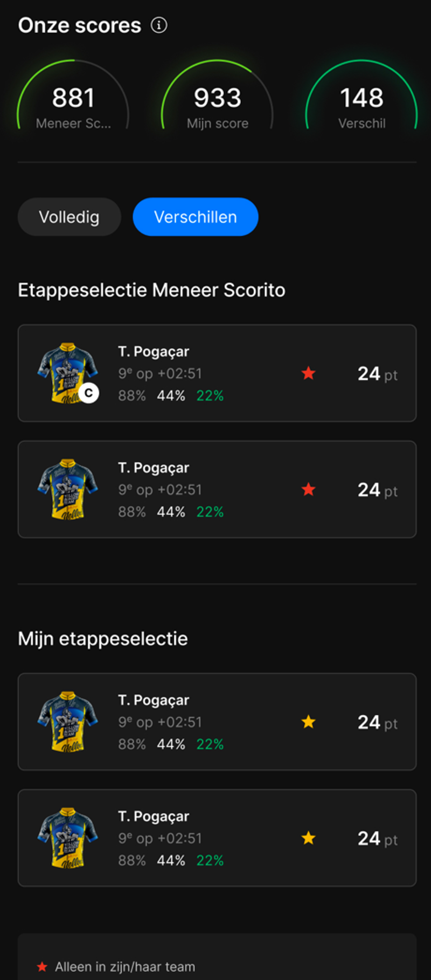The height and width of the screenshot is (980, 431).
Task: Click the jersey on last Mijn etappeselectie card
Action: pyautogui.click(x=67, y=838)
